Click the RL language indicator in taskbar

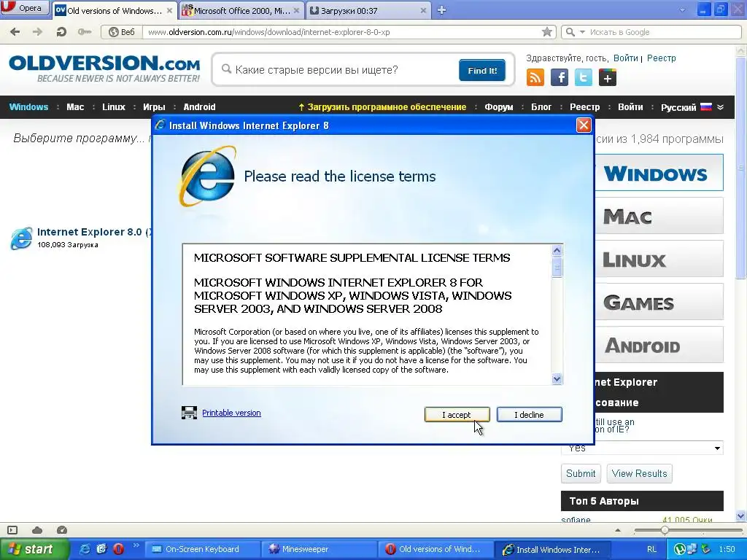coord(651,549)
